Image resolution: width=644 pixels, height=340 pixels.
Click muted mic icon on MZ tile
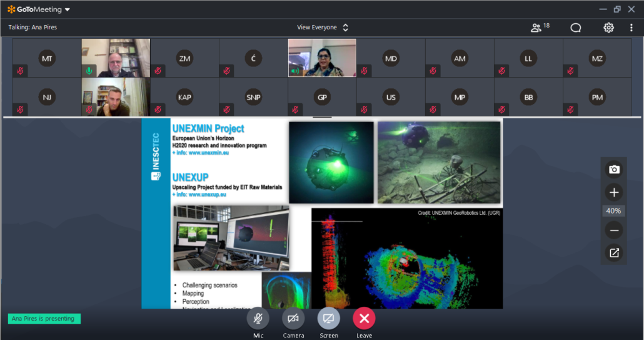point(570,71)
